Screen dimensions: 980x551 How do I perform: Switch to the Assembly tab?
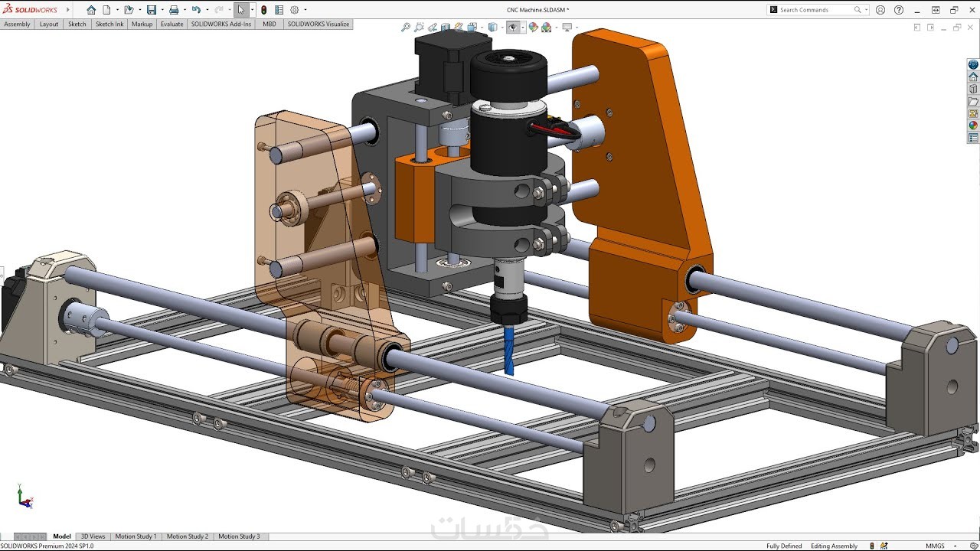click(x=17, y=24)
